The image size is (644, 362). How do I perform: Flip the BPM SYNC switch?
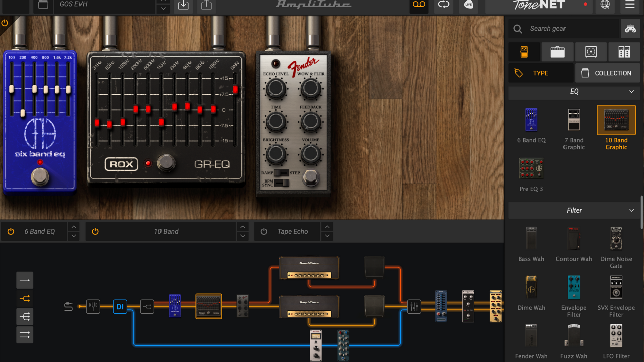tap(282, 183)
